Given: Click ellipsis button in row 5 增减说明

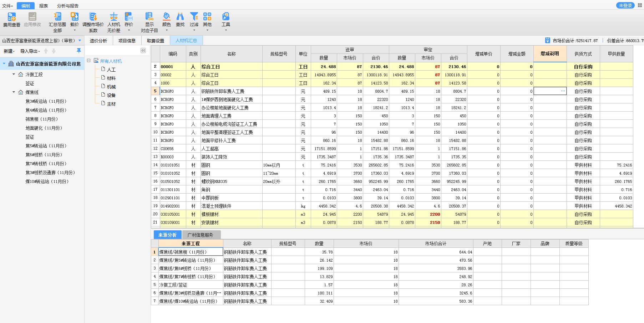Looking at the screenshot, I should click(563, 91).
